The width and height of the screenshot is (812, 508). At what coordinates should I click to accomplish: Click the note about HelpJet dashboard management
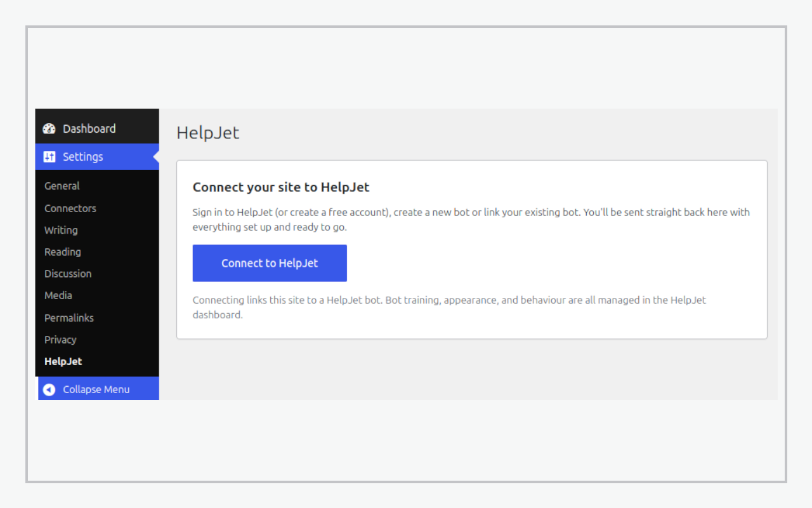pos(449,307)
